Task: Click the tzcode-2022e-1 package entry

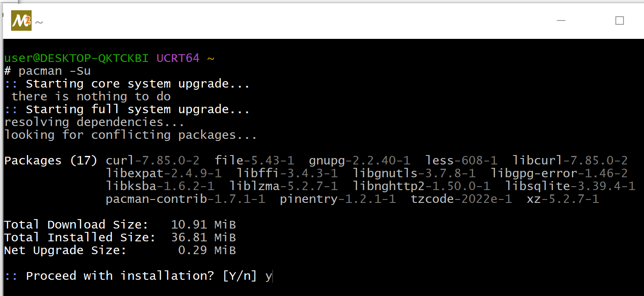Action: tap(461, 199)
